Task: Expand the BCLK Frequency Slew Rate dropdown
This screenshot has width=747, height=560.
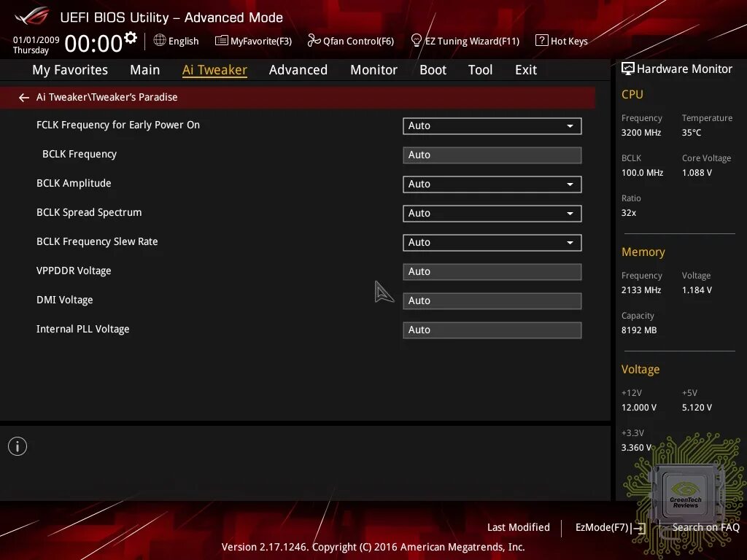Action: click(492, 243)
